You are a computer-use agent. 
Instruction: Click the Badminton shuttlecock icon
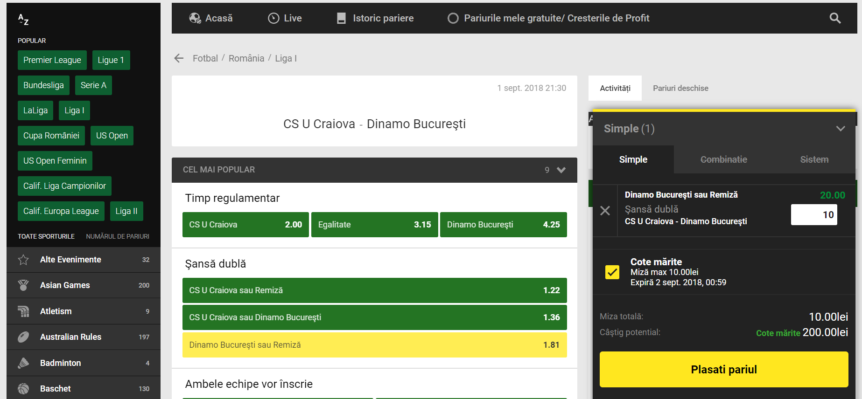(x=23, y=363)
